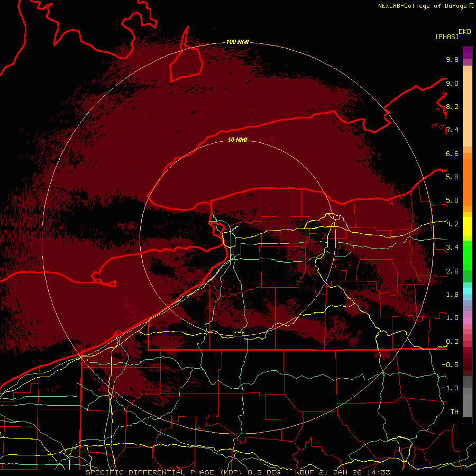Image resolution: width=476 pixels, height=476 pixels.
Task: Click the -1.3 legend value
Action: click(x=450, y=388)
